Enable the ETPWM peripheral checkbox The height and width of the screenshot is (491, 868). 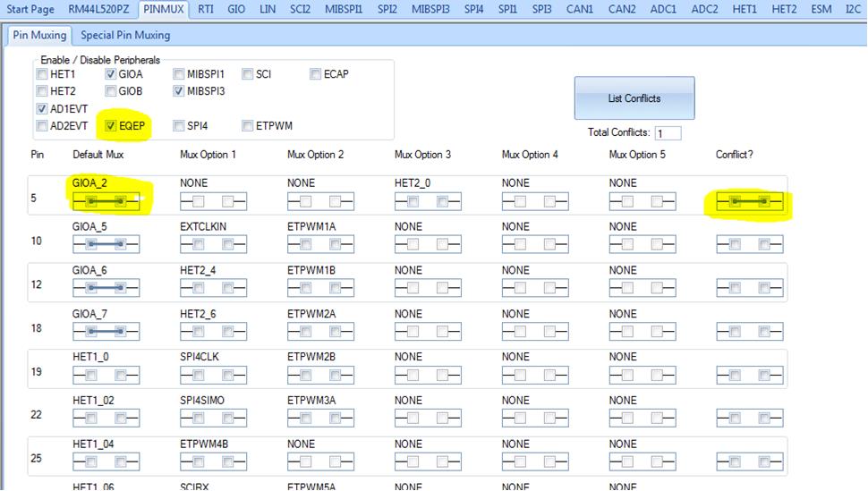tap(248, 125)
